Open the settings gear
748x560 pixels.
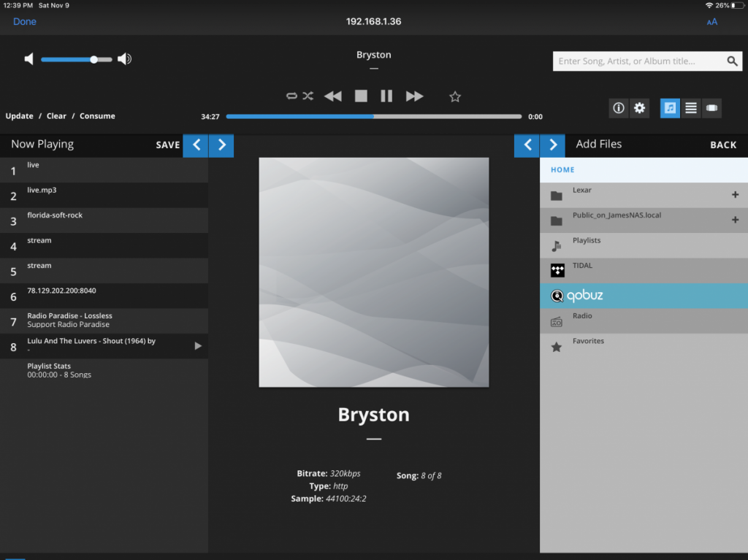(x=640, y=108)
